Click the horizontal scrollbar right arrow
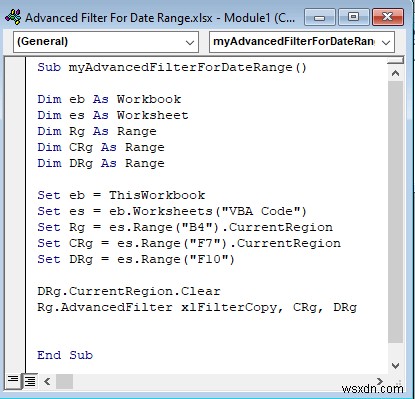This screenshot has height=399, width=415. coord(379,380)
